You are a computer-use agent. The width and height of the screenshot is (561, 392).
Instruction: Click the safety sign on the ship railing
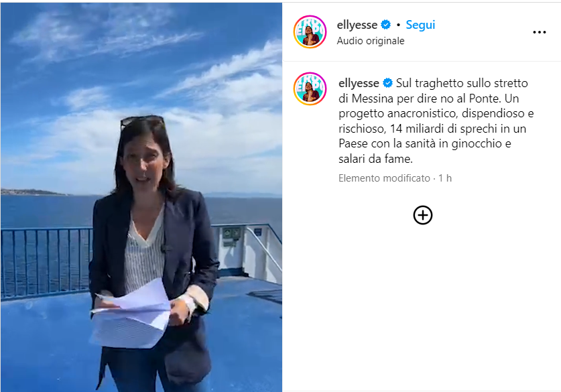[231, 234]
